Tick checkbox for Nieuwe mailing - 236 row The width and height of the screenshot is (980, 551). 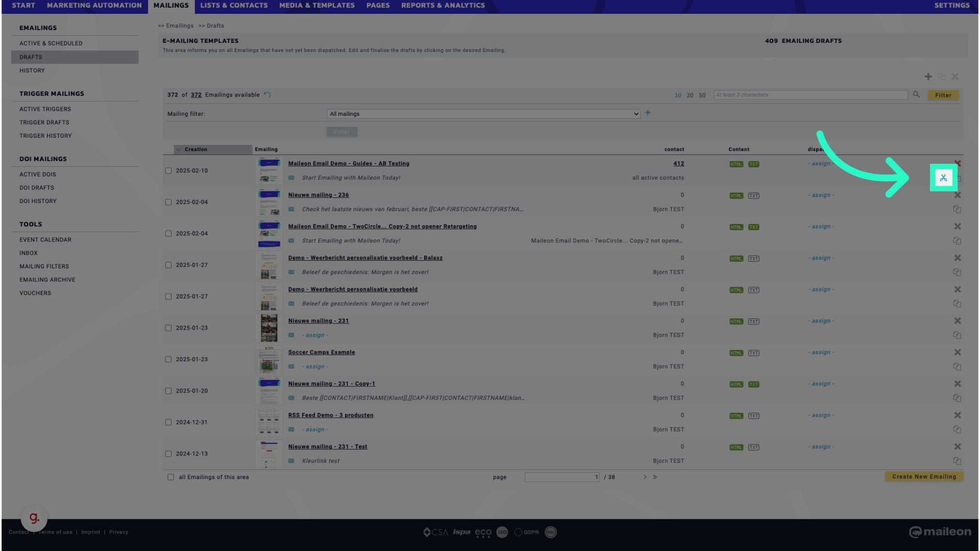(x=168, y=202)
